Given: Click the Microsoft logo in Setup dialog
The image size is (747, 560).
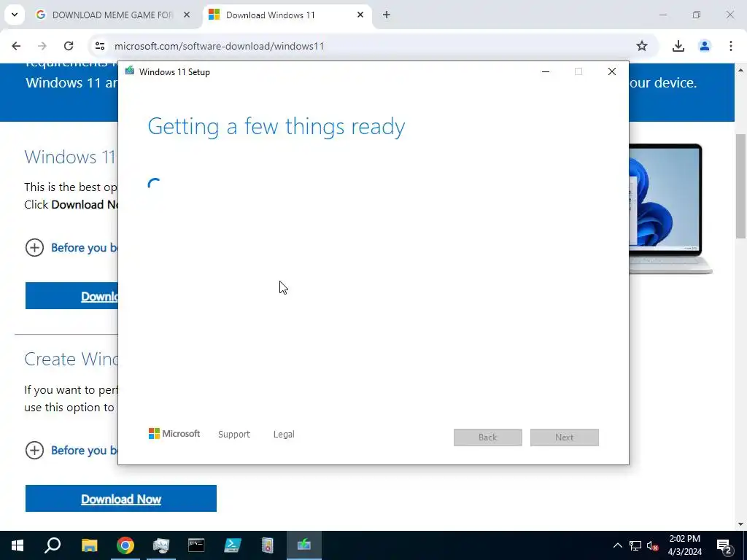Looking at the screenshot, I should (174, 433).
